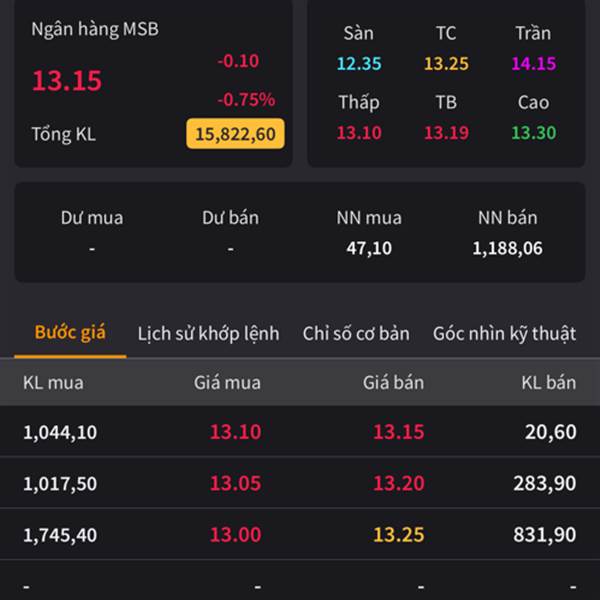Tap the NN mua value 47,10
Viewport: 600px width, 600px height.
[x=369, y=248]
